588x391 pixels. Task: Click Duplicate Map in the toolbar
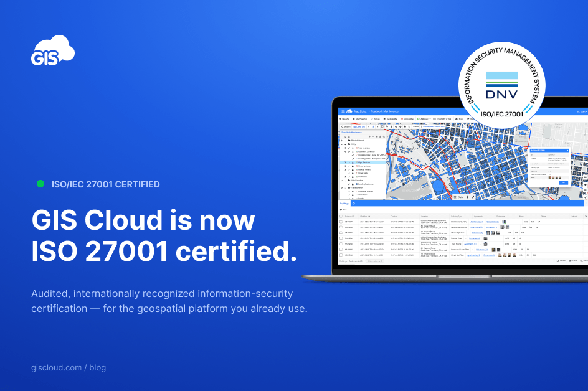tap(391, 119)
